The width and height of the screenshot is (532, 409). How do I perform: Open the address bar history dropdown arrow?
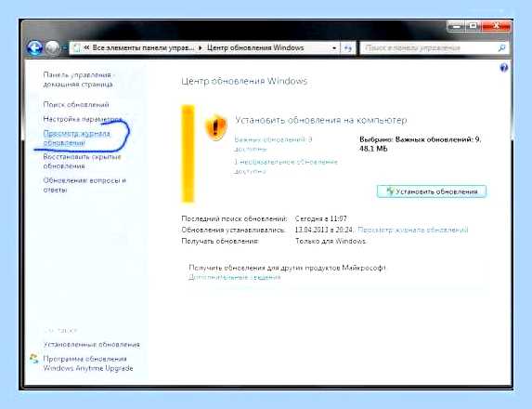pos(334,48)
